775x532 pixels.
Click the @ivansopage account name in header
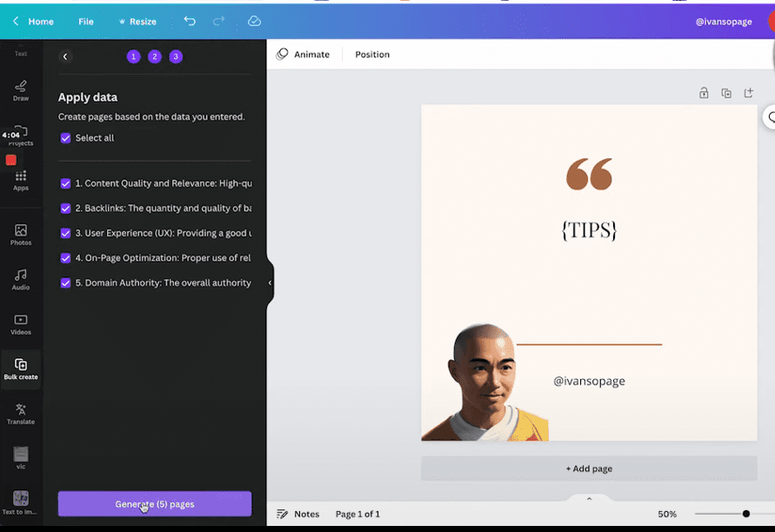pyautogui.click(x=724, y=21)
